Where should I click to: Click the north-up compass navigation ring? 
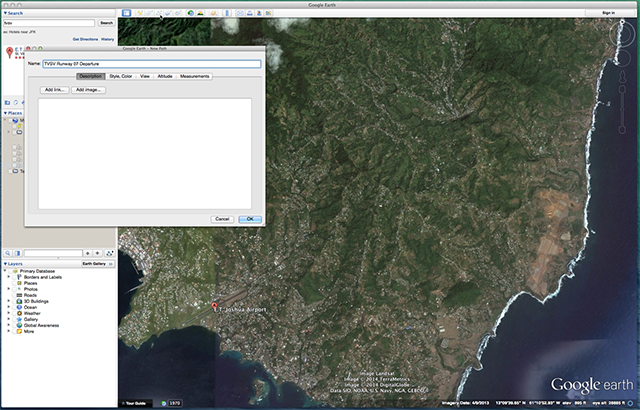click(x=622, y=35)
